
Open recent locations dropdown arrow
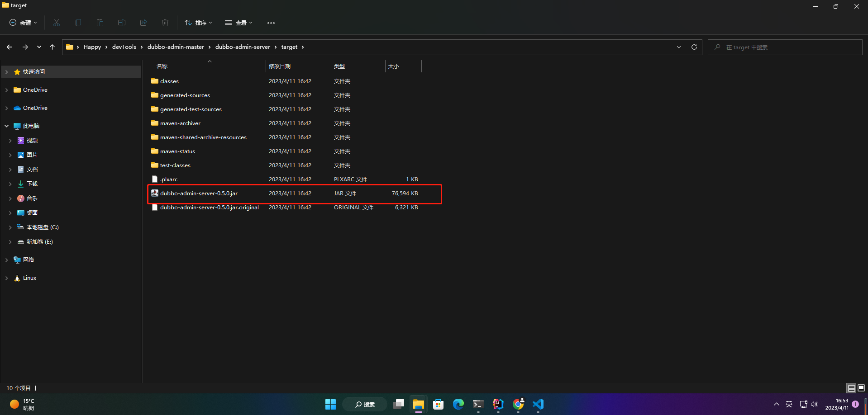coord(39,47)
